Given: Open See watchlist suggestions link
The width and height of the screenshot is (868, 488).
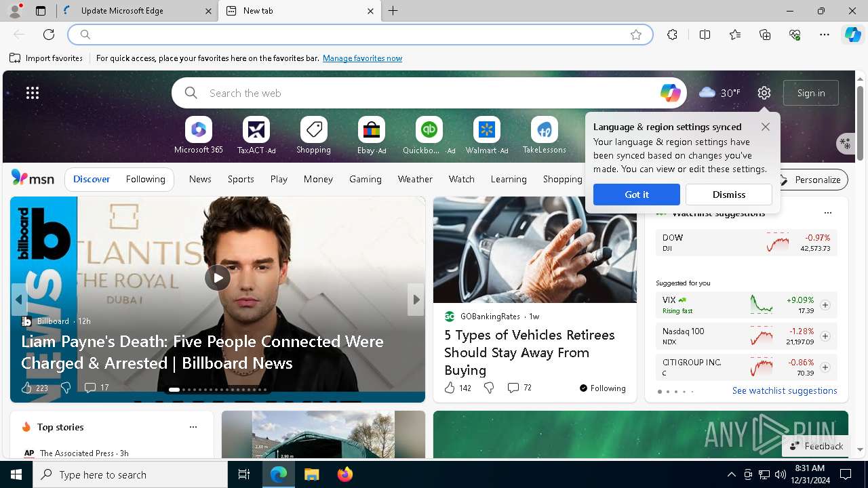Looking at the screenshot, I should click(x=785, y=391).
